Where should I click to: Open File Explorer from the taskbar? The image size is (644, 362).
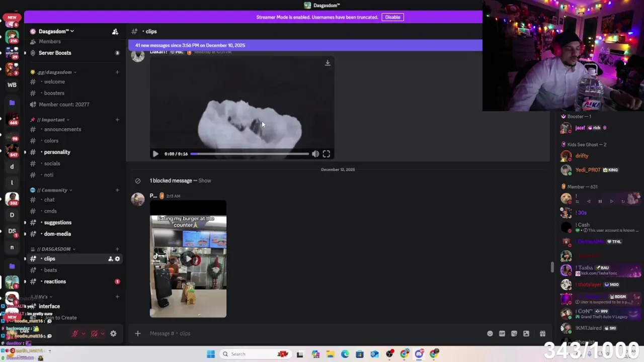330,354
